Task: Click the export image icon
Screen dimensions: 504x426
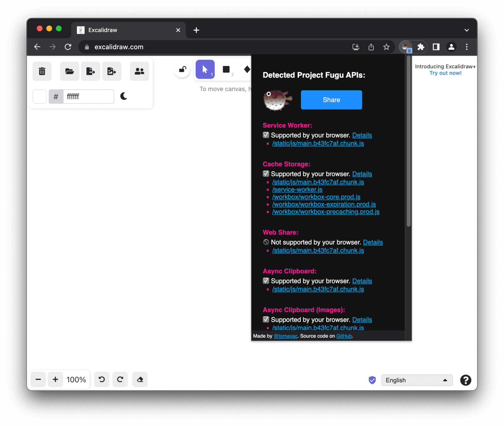Action: (x=111, y=71)
